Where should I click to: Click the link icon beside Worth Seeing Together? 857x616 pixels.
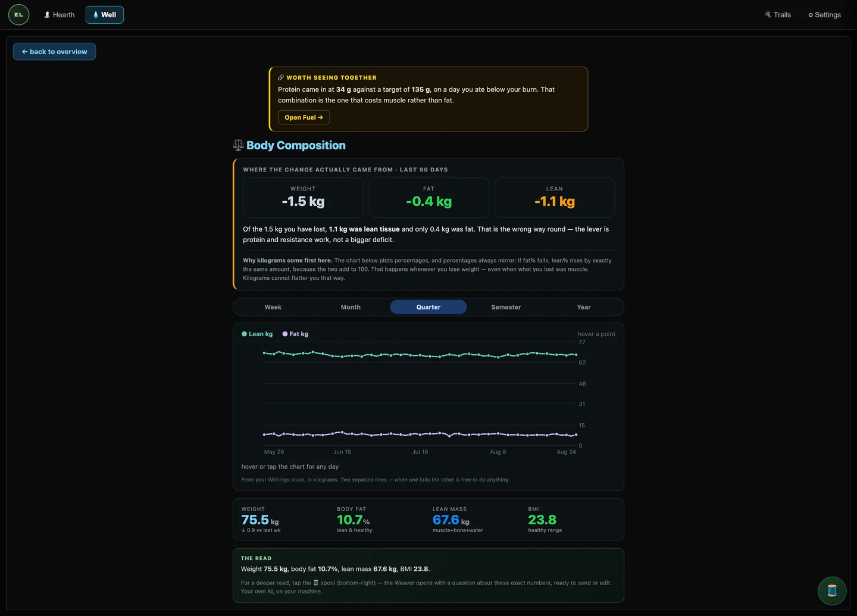(x=281, y=77)
